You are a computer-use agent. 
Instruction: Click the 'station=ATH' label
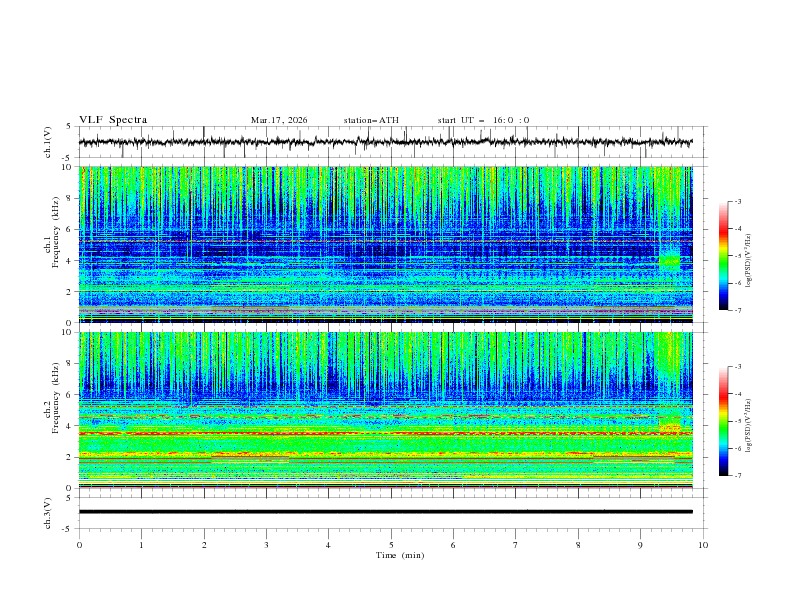(371, 120)
